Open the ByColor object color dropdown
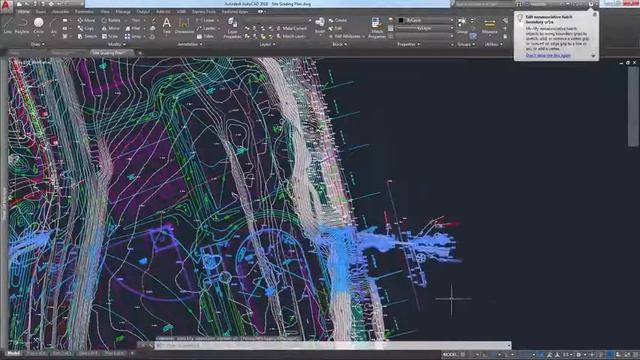 (424, 20)
